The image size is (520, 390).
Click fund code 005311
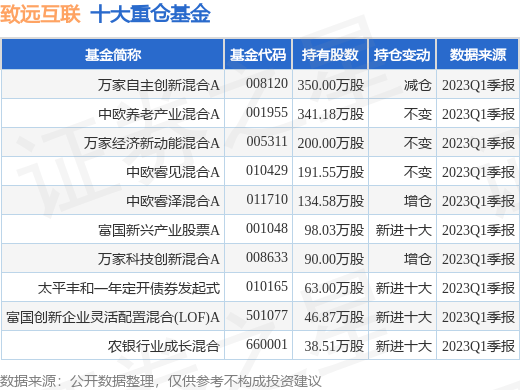pyautogui.click(x=267, y=142)
